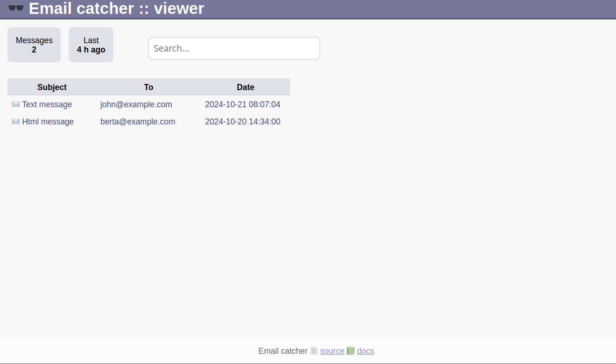Screen dimensions: 616x364
Task: Click the sunglasses logo icon in header
Action: tap(16, 8)
